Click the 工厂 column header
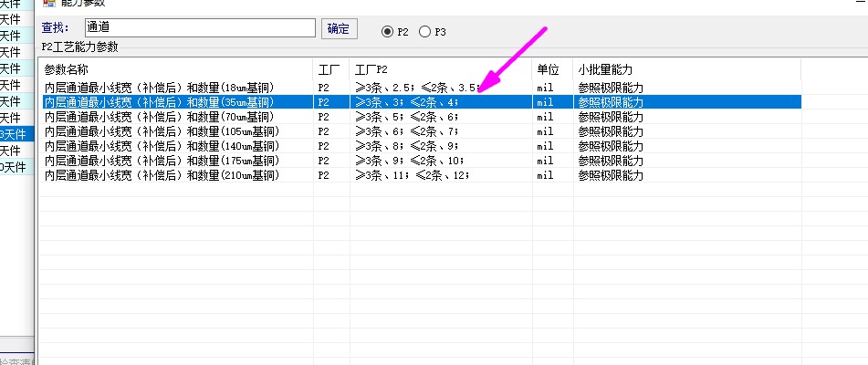Screen dimensions: 868x365 click(329, 69)
